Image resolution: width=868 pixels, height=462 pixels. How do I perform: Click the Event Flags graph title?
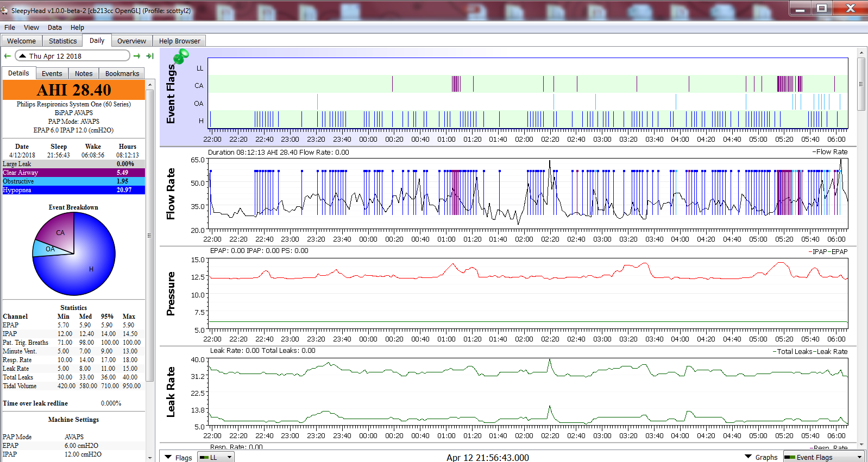click(x=171, y=94)
